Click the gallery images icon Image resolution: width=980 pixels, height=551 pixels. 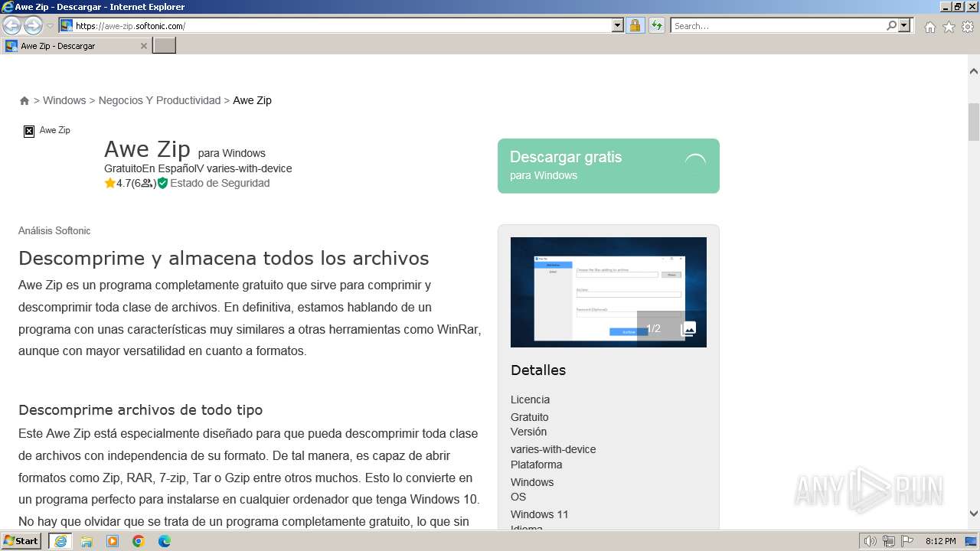(x=688, y=330)
